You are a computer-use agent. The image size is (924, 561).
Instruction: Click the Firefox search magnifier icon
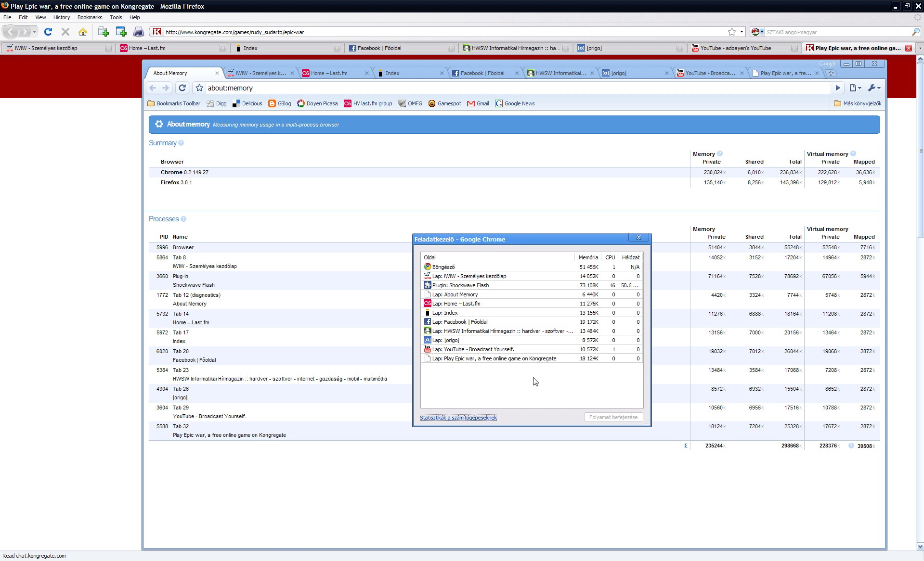coord(915,32)
